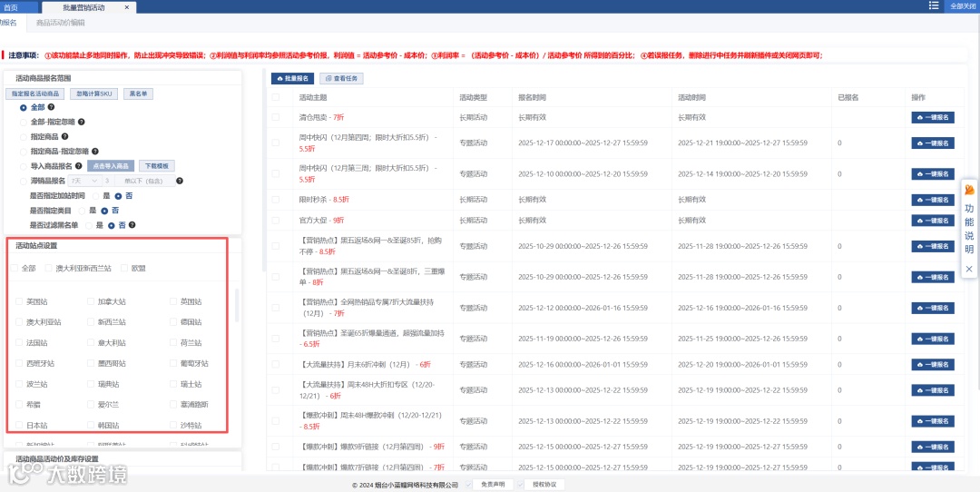
Task: Select the 全部-指定忽略 radio option
Action: [23, 123]
